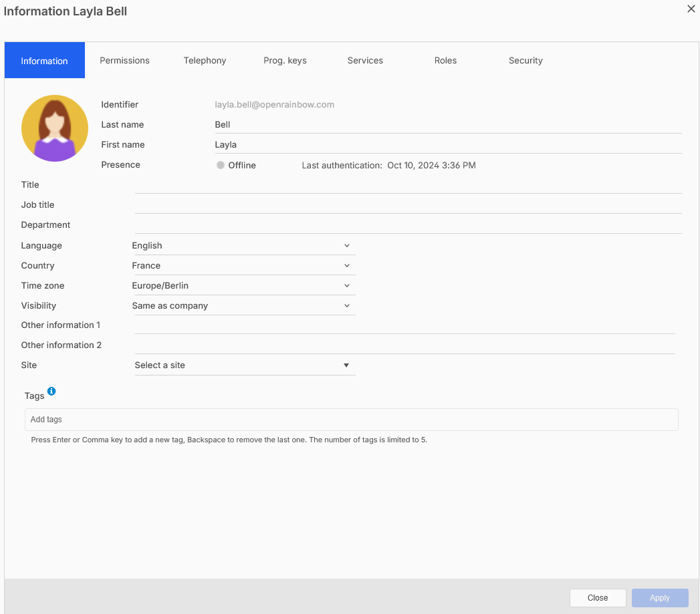Click the Tags info icon
The width and height of the screenshot is (700, 614).
click(x=51, y=392)
